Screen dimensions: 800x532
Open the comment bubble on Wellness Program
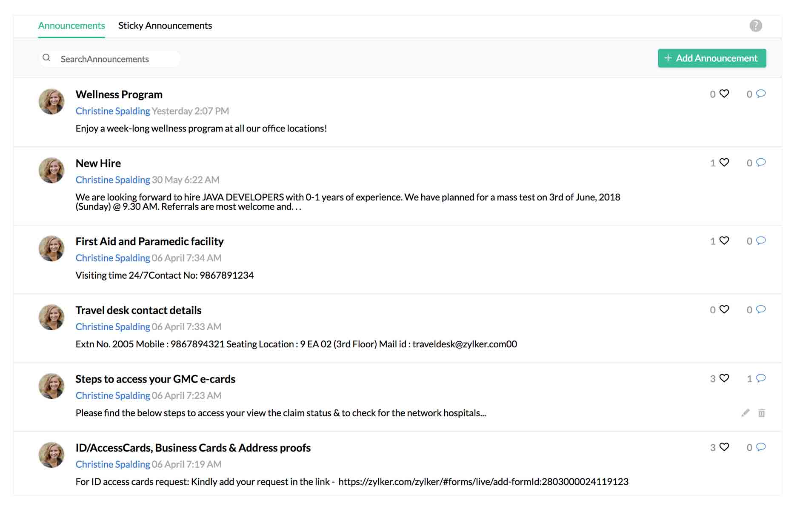(x=761, y=94)
